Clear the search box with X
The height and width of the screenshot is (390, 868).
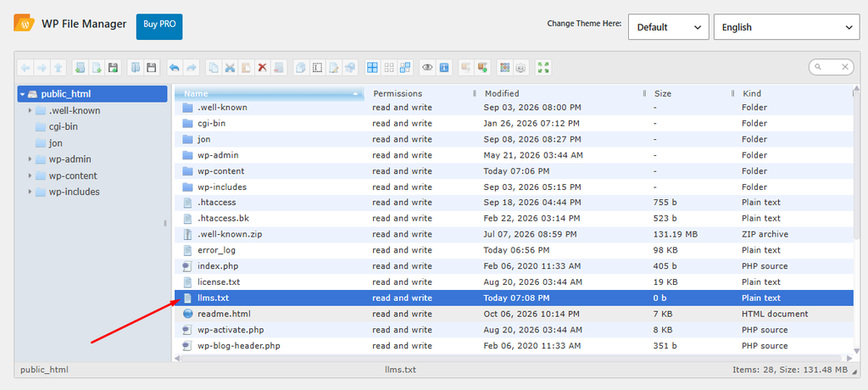(845, 67)
